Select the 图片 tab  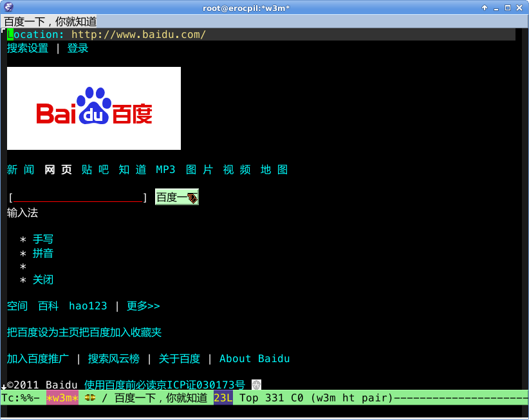point(200,170)
